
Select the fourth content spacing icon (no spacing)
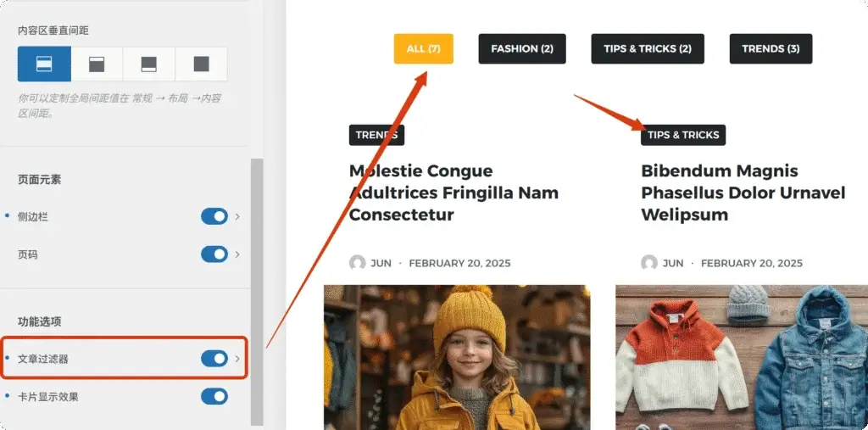[201, 64]
